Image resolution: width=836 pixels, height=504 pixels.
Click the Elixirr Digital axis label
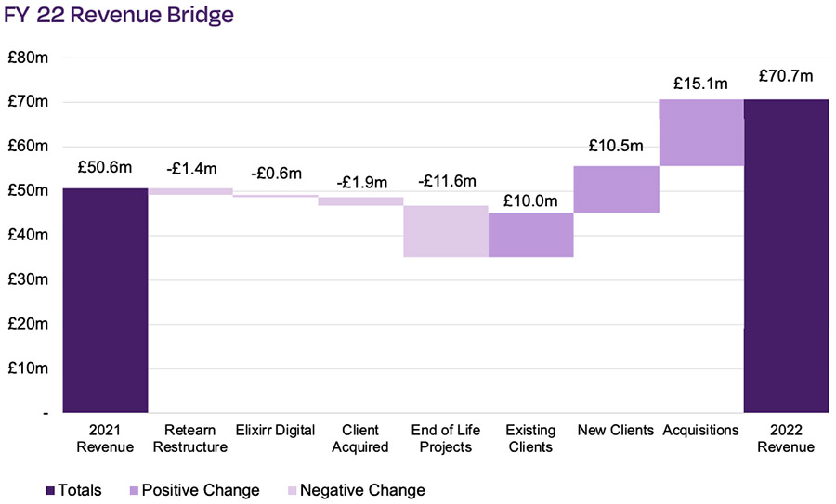(275, 431)
